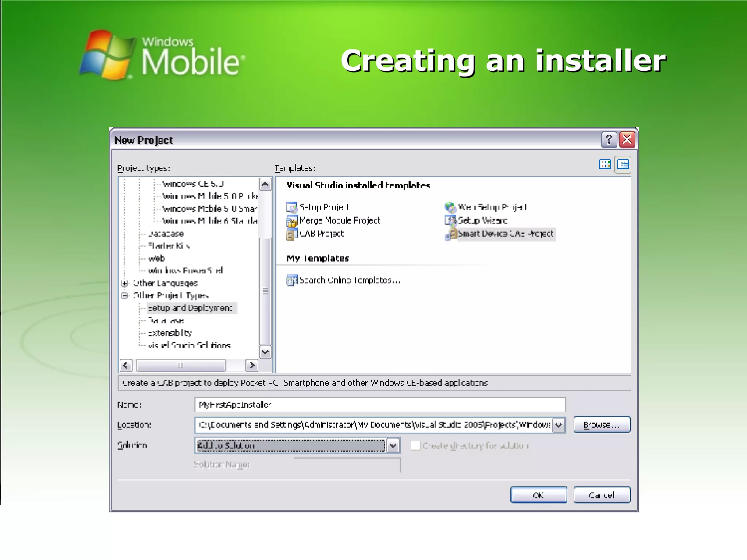Click the vertical scrollbar thumb in project types
The height and width of the screenshot is (560, 747).
pyautogui.click(x=266, y=291)
